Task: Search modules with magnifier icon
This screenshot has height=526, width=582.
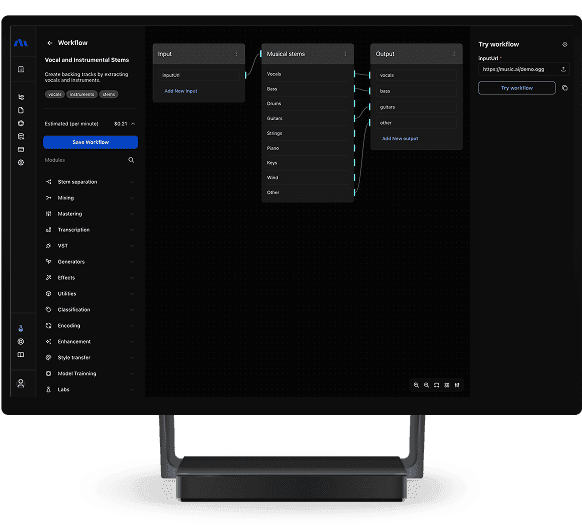Action: tap(131, 160)
